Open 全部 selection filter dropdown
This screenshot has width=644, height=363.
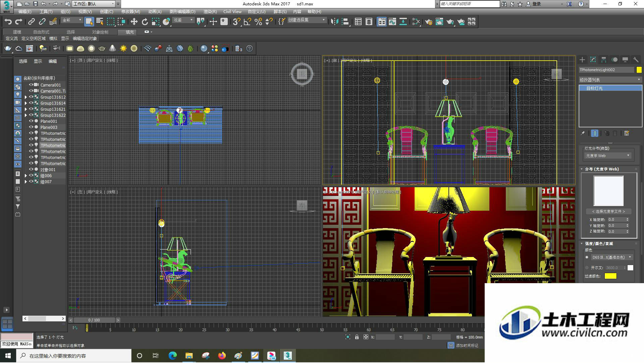(72, 20)
